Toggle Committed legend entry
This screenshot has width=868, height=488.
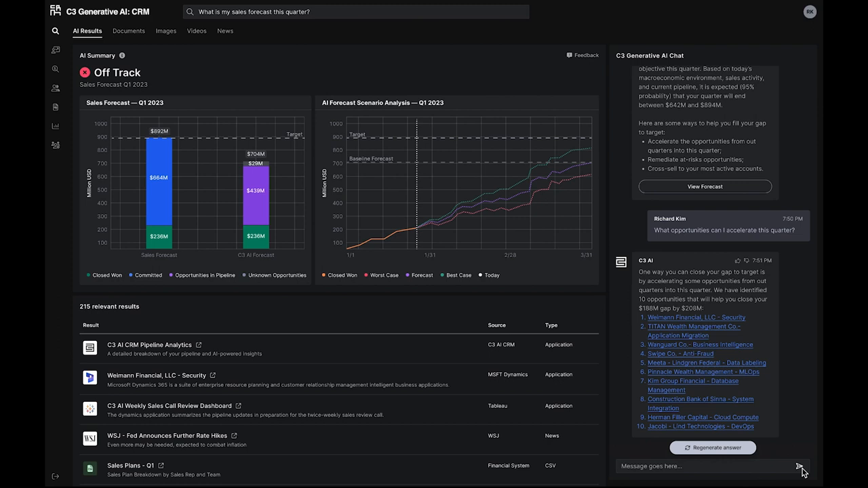click(x=145, y=275)
